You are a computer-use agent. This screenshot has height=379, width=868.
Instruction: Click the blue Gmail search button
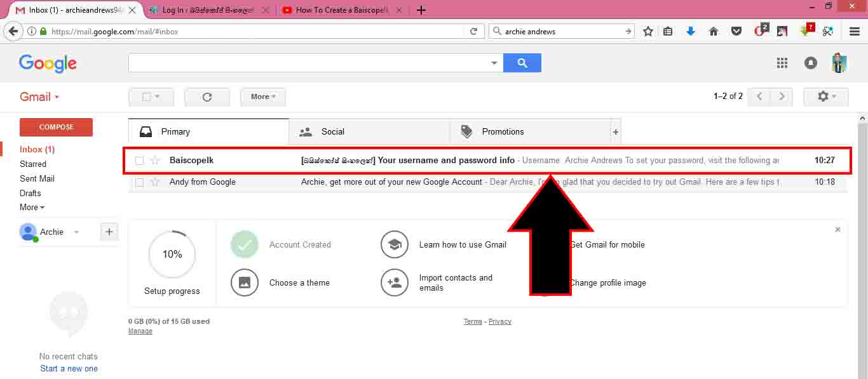pyautogui.click(x=522, y=63)
